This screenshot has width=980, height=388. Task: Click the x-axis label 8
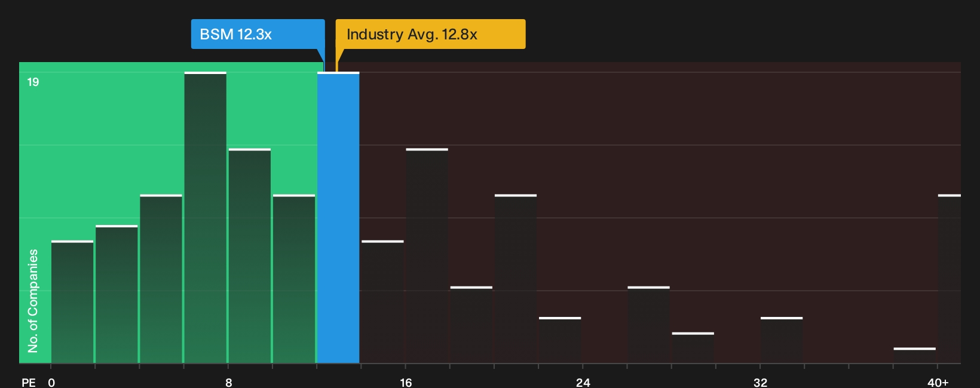coord(229,382)
